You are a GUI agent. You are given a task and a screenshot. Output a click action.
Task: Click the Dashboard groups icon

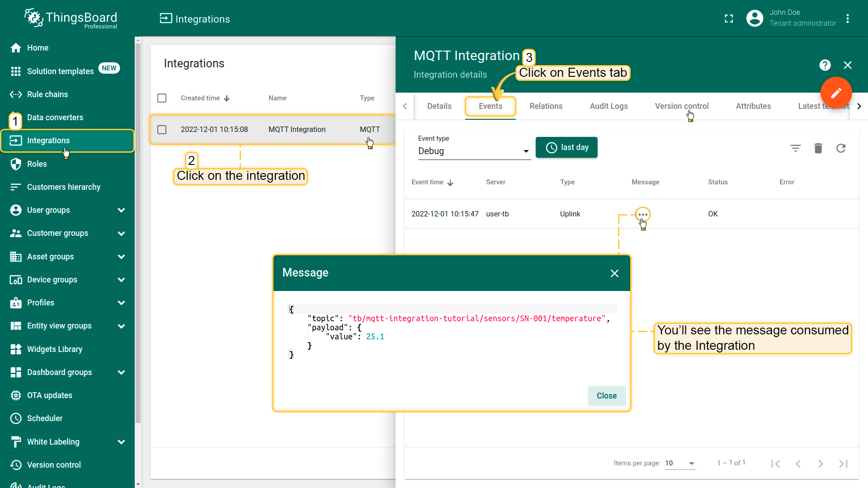16,372
